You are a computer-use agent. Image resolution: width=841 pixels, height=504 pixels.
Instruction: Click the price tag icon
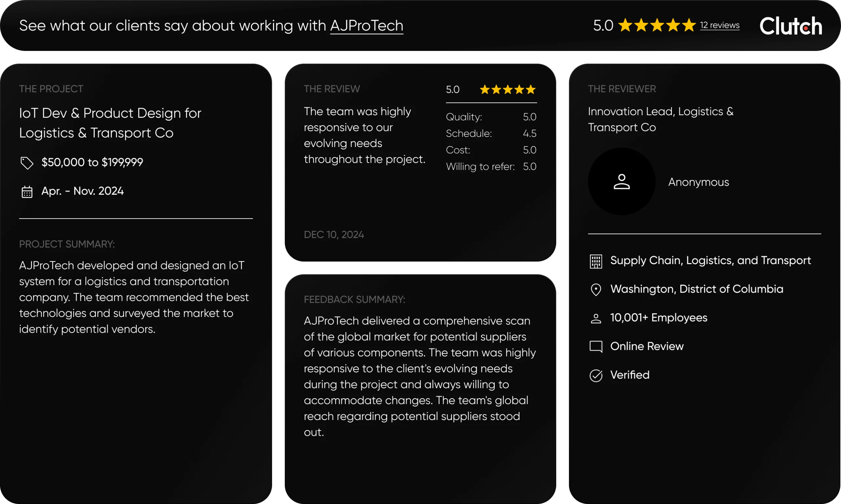tap(27, 163)
